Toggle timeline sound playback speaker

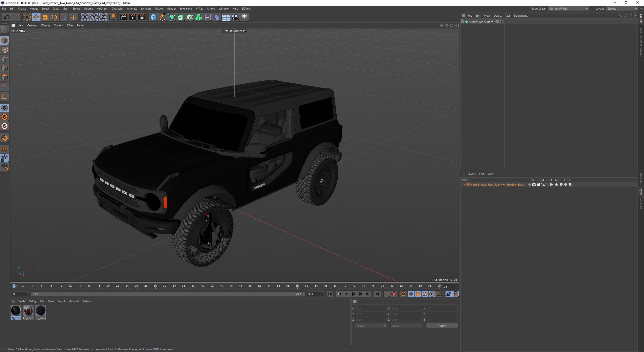[x=449, y=294]
